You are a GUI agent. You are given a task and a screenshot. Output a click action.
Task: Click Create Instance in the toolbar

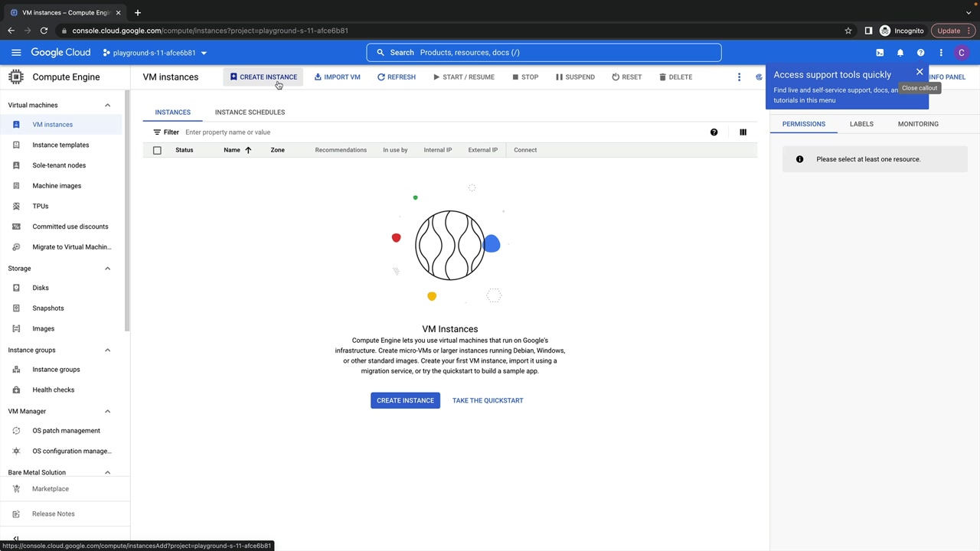(x=263, y=77)
